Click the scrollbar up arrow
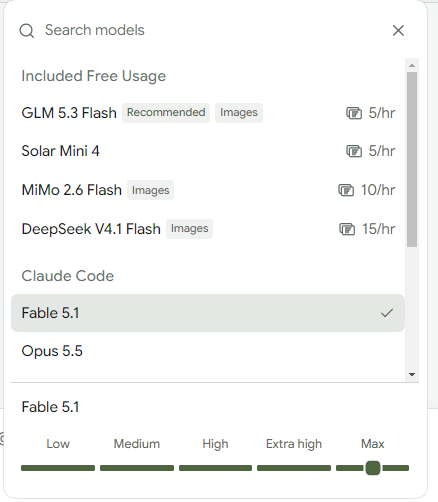This screenshot has height=502, width=438. click(412, 66)
